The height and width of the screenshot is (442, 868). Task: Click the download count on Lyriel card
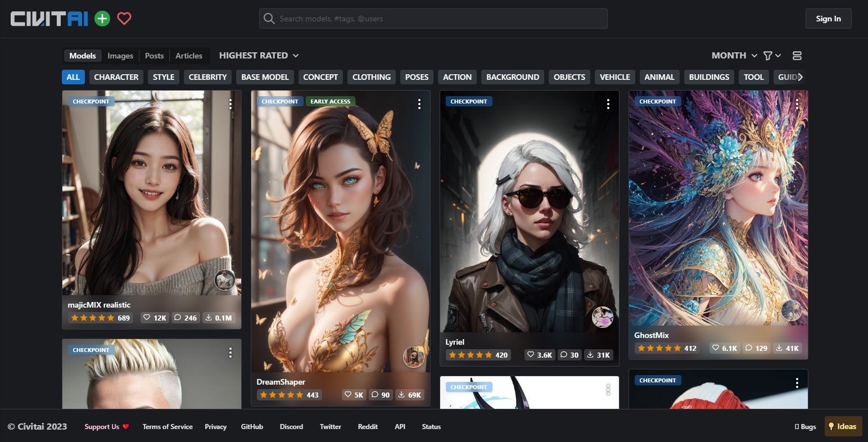[x=598, y=355]
